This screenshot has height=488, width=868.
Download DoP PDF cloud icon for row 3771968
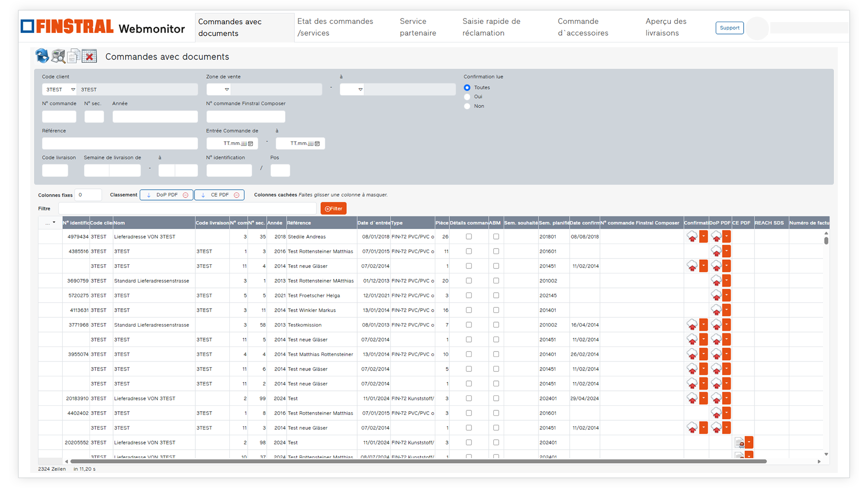tap(716, 325)
